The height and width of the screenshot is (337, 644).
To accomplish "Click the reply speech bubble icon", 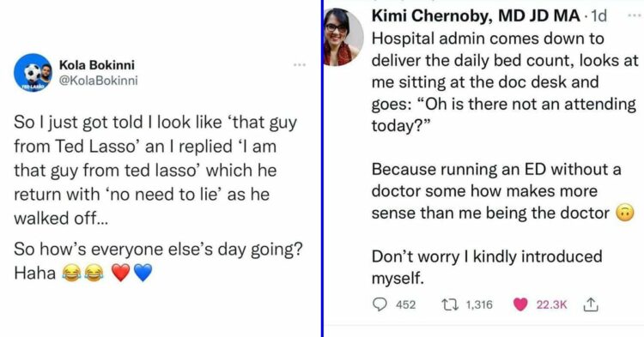I will point(380,304).
